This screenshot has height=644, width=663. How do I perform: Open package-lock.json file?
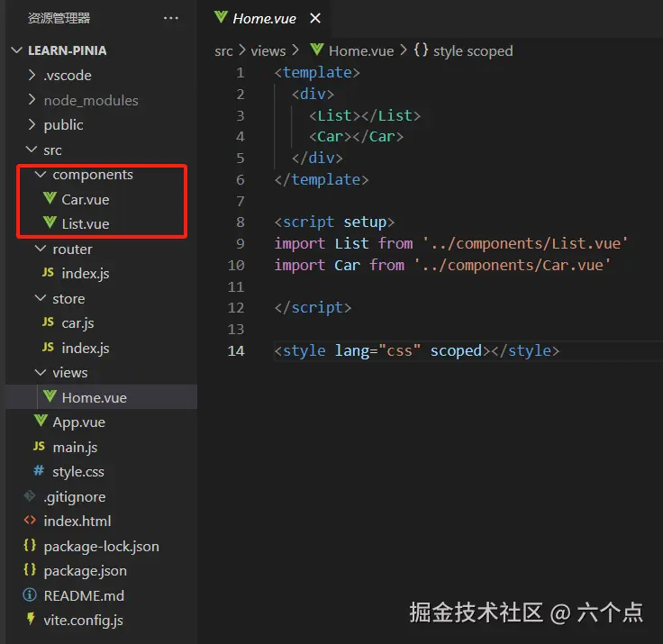pyautogui.click(x=102, y=547)
